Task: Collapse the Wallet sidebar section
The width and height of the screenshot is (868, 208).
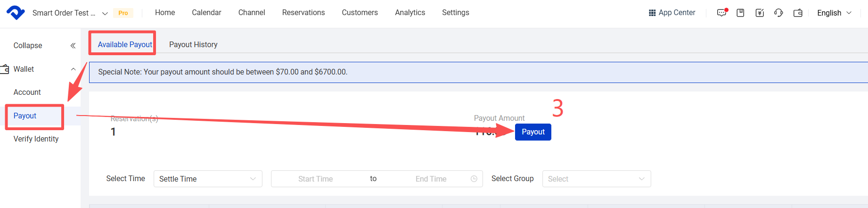Action: click(73, 69)
